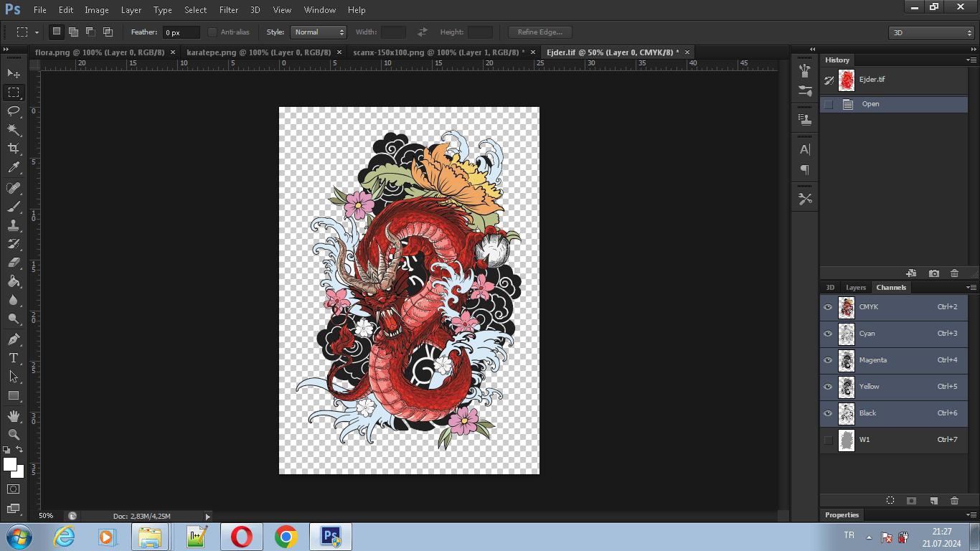Change screen mode at toolbox bottom
Image resolution: width=980 pixels, height=551 pixels.
point(13,508)
